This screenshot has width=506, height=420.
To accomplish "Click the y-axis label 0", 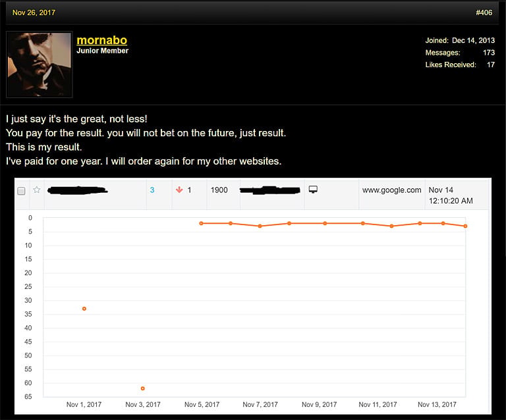I will point(30,218).
